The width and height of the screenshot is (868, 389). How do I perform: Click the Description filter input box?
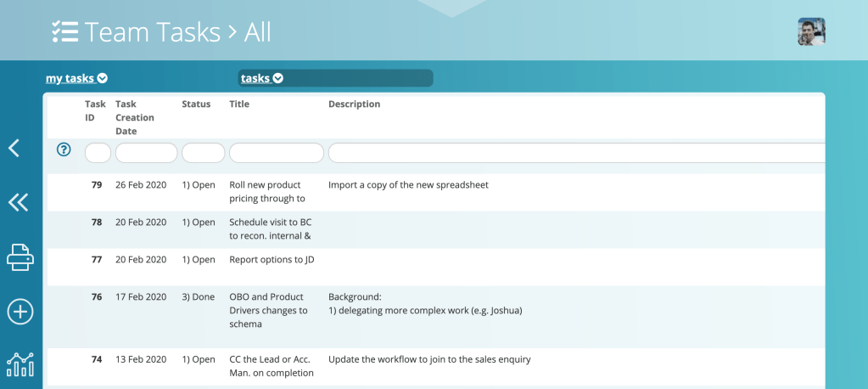(577, 153)
